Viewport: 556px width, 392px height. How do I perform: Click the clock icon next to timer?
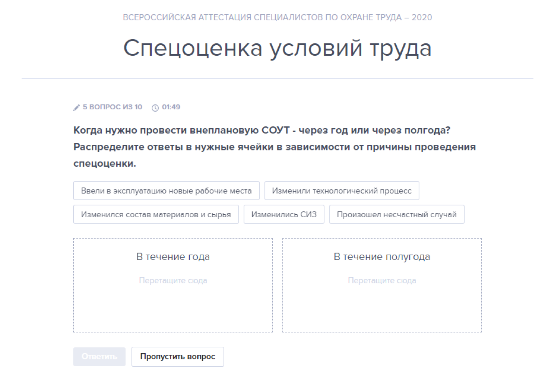tap(155, 108)
